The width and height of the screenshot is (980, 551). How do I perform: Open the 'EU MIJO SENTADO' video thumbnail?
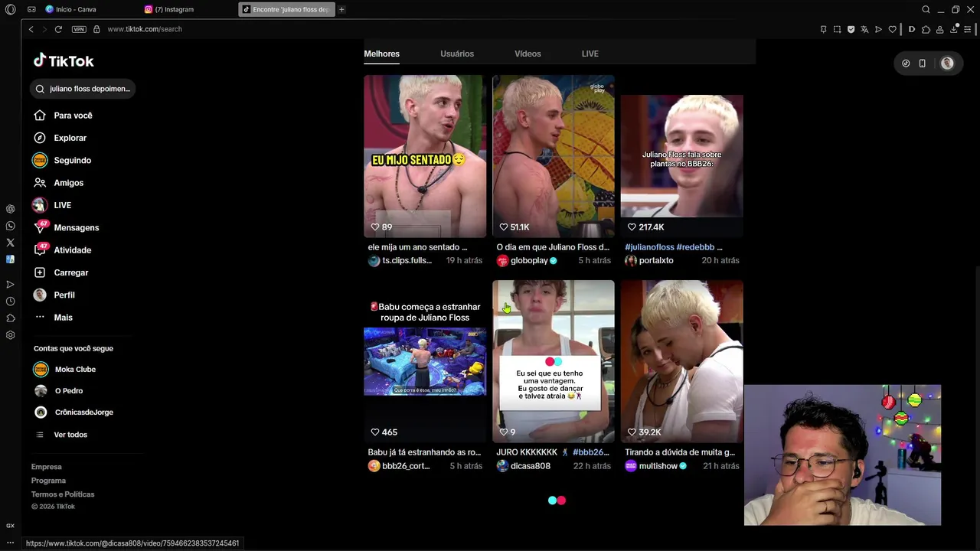tap(425, 156)
